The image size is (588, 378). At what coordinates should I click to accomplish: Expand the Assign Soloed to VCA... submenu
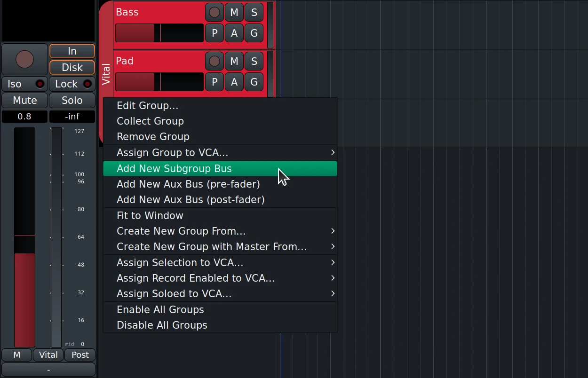pyautogui.click(x=220, y=294)
